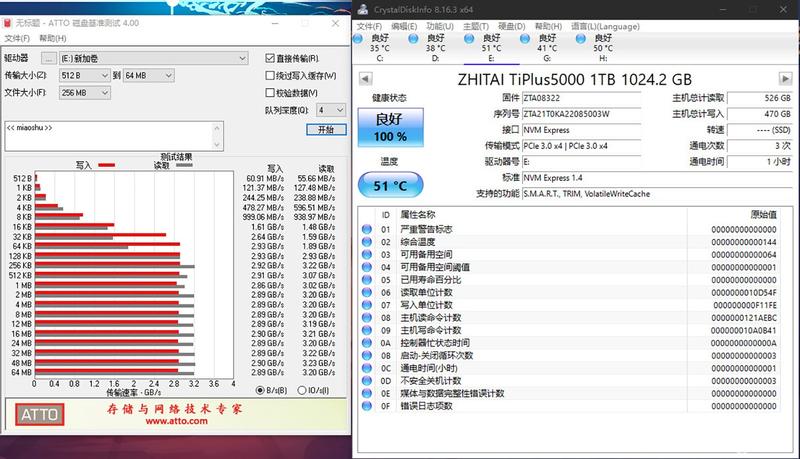Select drive D: status orb at 38 °C
The image size is (800, 459).
pyautogui.click(x=413, y=39)
